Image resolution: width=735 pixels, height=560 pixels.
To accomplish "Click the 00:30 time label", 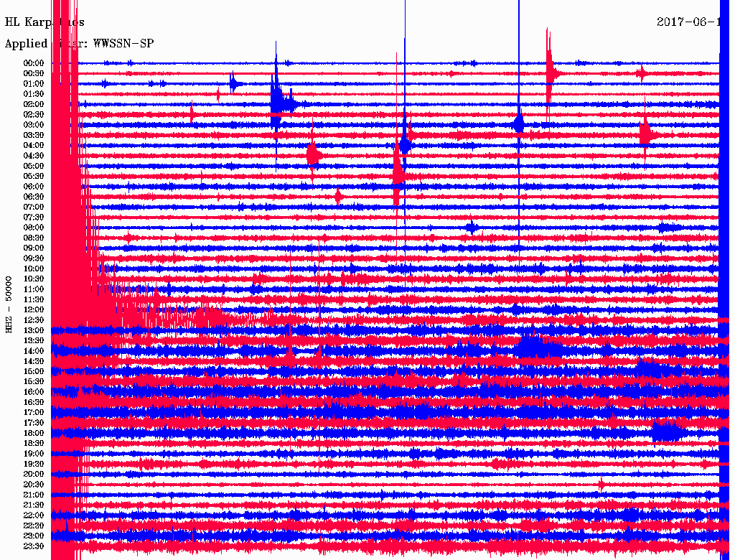I will pyautogui.click(x=34, y=73).
